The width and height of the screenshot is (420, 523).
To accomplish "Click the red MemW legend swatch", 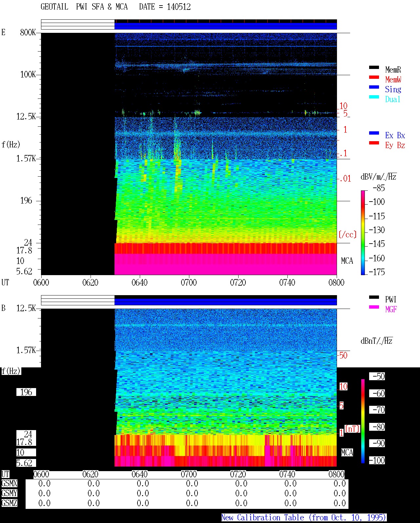I will tap(374, 77).
